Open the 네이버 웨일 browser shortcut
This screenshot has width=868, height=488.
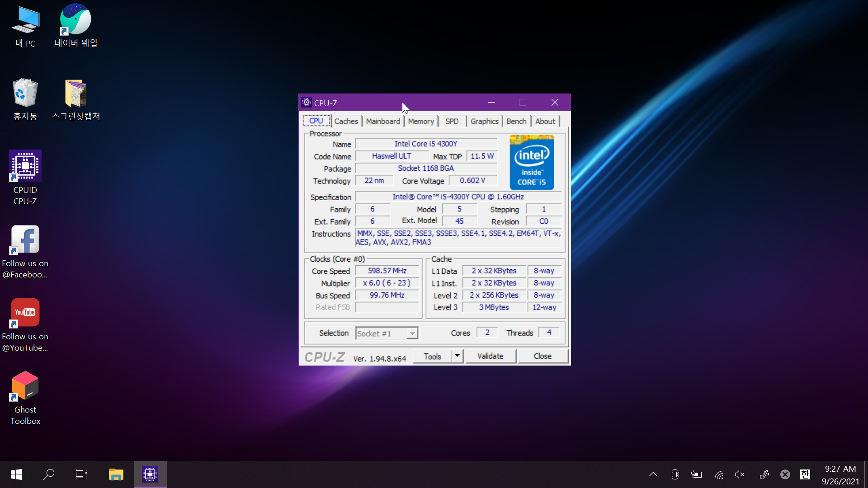[76, 25]
